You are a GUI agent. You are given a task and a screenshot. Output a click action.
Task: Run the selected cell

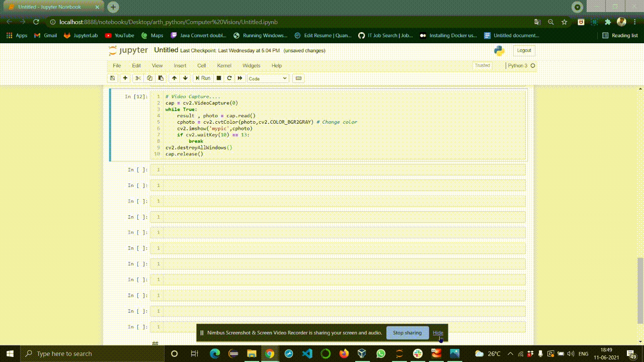click(x=203, y=78)
